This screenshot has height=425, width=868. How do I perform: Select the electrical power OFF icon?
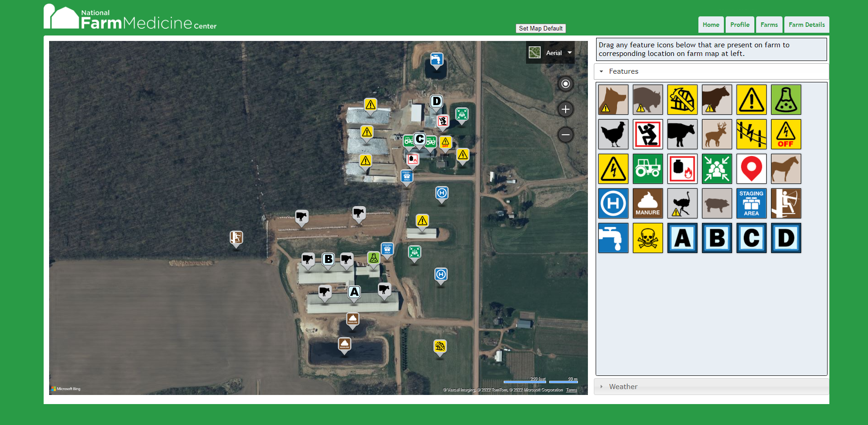(786, 134)
